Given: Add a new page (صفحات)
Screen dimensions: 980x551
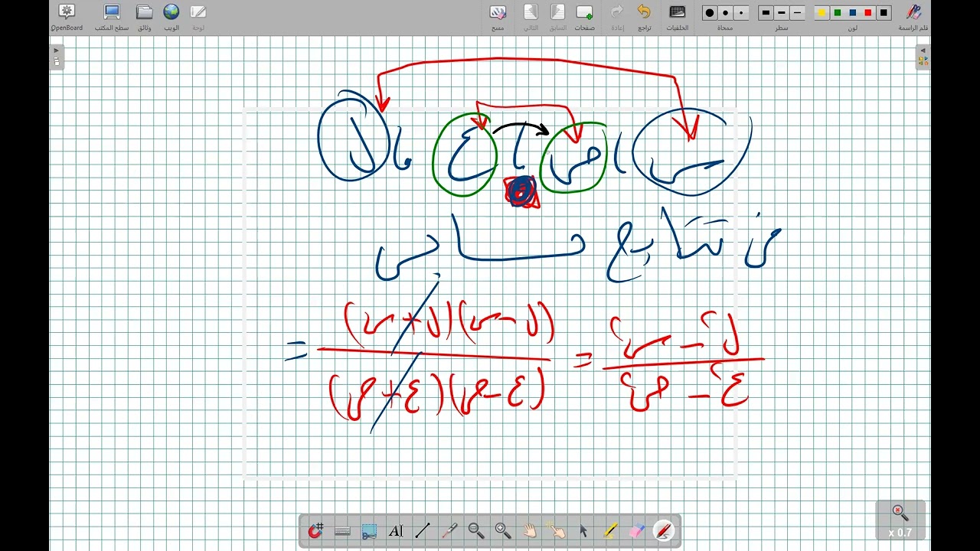Looking at the screenshot, I should point(585,17).
